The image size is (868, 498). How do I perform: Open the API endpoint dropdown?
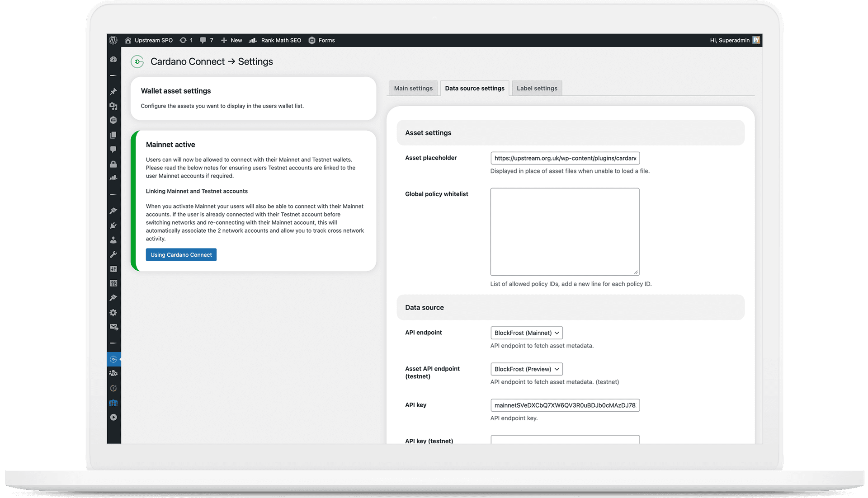(526, 333)
